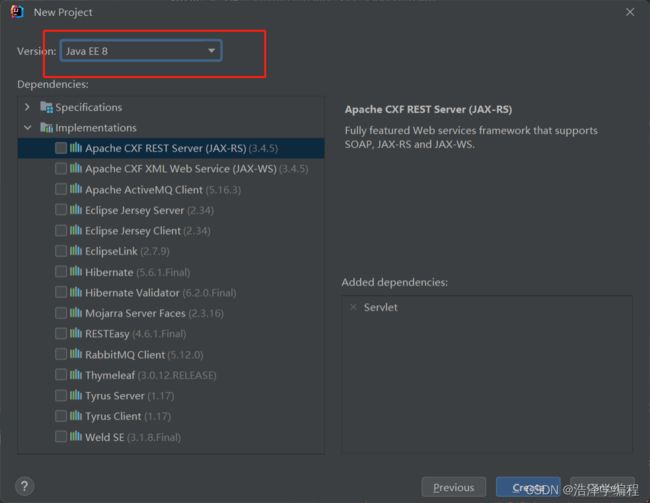This screenshot has height=503, width=650.
Task: Remove Servlet from added dependencies
Action: (353, 307)
